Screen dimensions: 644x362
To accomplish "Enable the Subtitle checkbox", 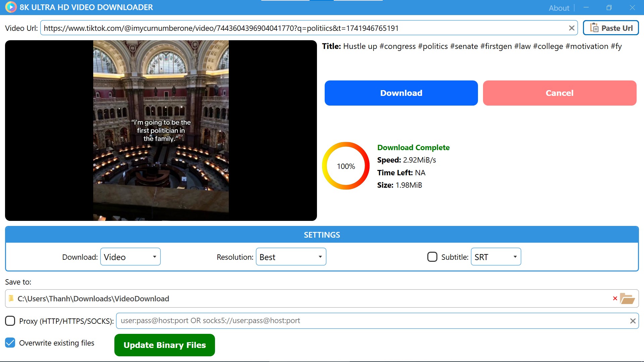I will 432,257.
